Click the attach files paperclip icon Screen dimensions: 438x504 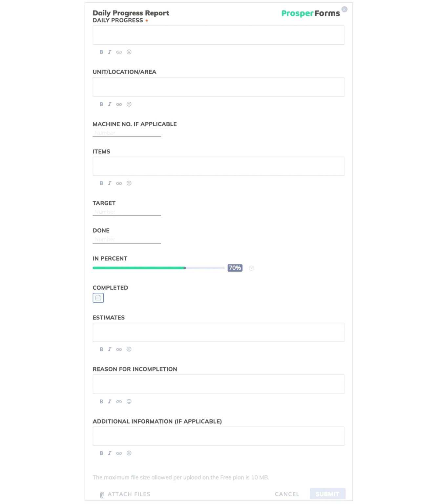coord(102,494)
